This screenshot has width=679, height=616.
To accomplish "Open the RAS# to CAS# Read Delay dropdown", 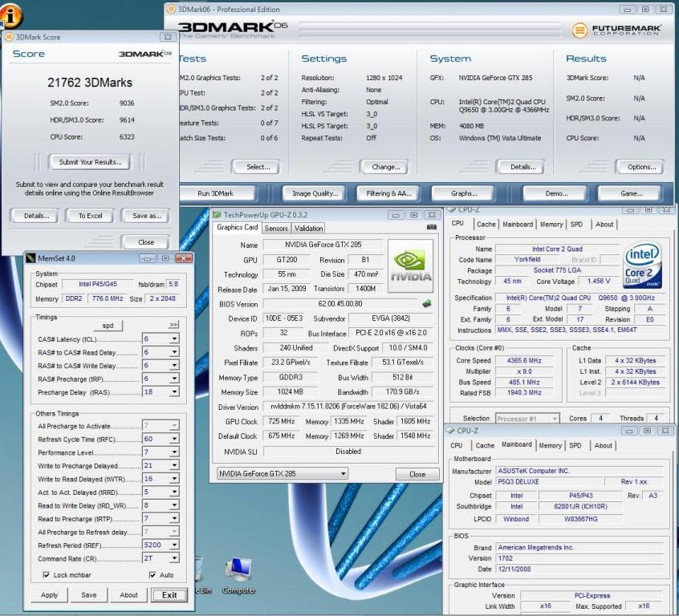I will click(x=174, y=352).
